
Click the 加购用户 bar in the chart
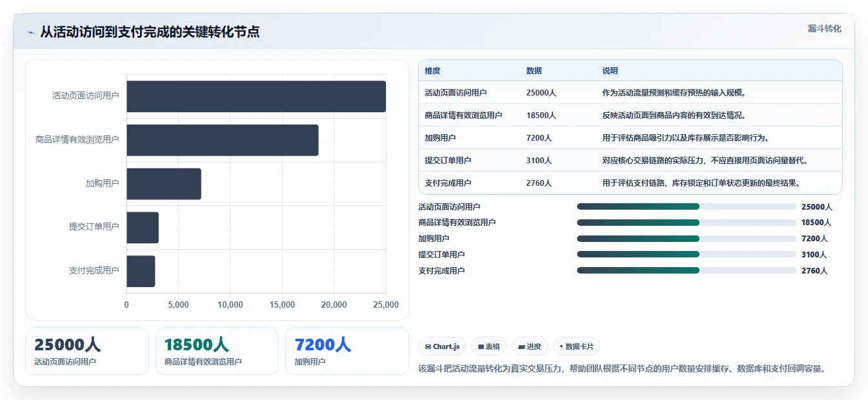click(164, 184)
